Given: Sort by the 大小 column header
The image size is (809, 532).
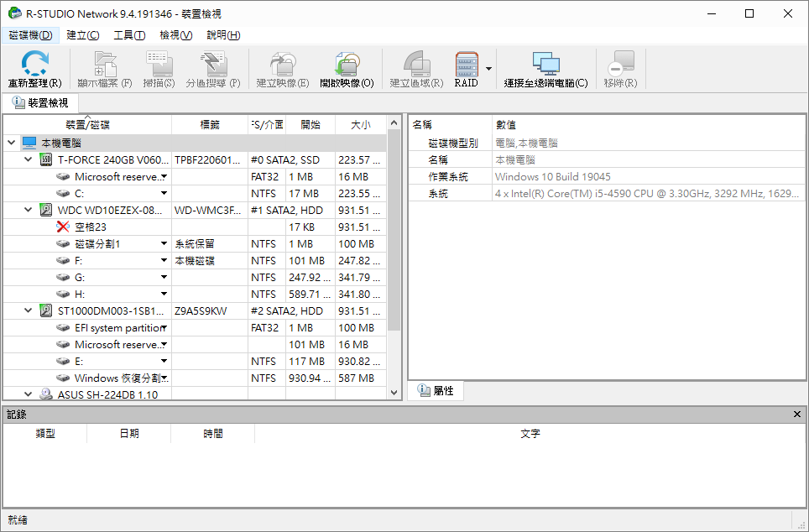Looking at the screenshot, I should 361,124.
